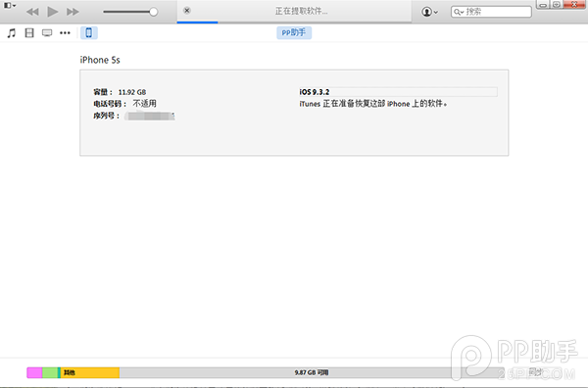The image size is (588, 388).
Task: Adjust the volume slider knob
Action: click(x=154, y=12)
